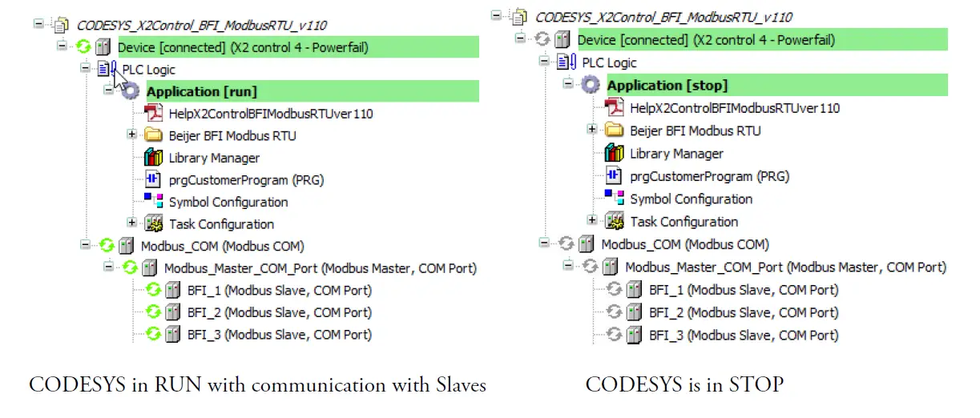Select 'Library Manager' text in run tree
This screenshot has height=418, width=980.
[214, 159]
